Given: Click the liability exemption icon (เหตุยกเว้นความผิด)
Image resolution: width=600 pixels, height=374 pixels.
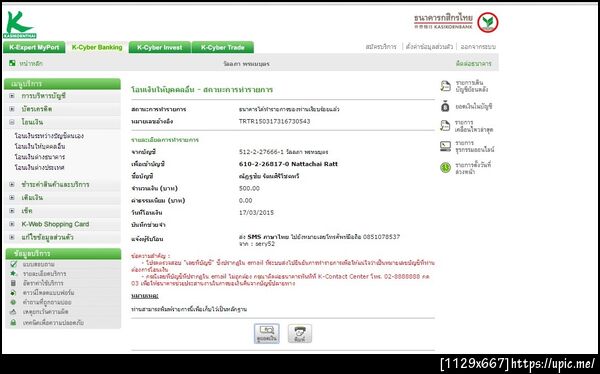Looking at the screenshot, I should tap(13, 312).
